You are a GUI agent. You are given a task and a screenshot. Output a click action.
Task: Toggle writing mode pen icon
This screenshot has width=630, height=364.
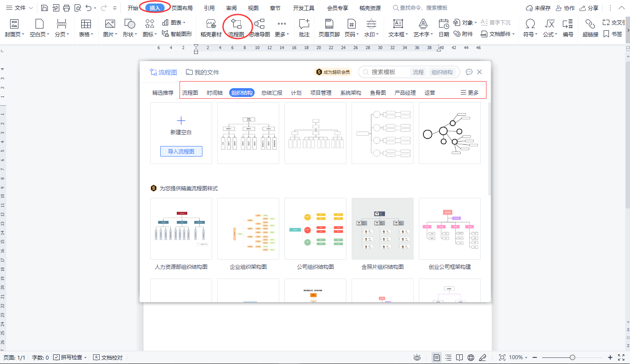coord(483,357)
